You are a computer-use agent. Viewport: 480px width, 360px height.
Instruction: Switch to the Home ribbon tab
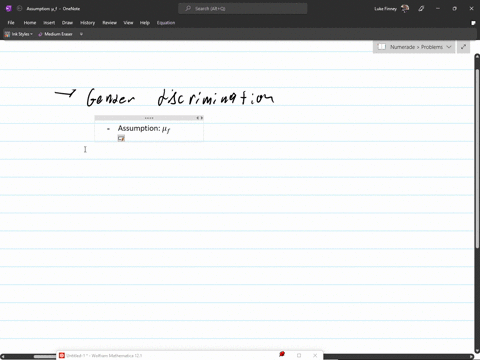30,23
